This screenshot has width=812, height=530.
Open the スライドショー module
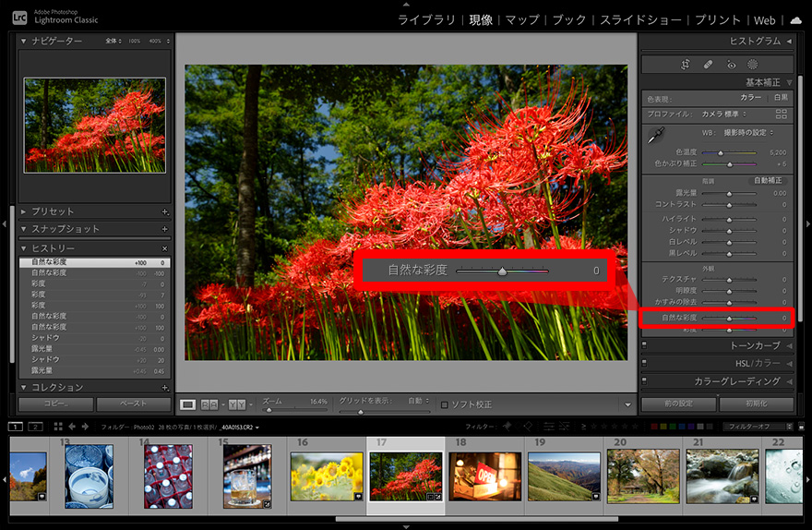point(640,19)
